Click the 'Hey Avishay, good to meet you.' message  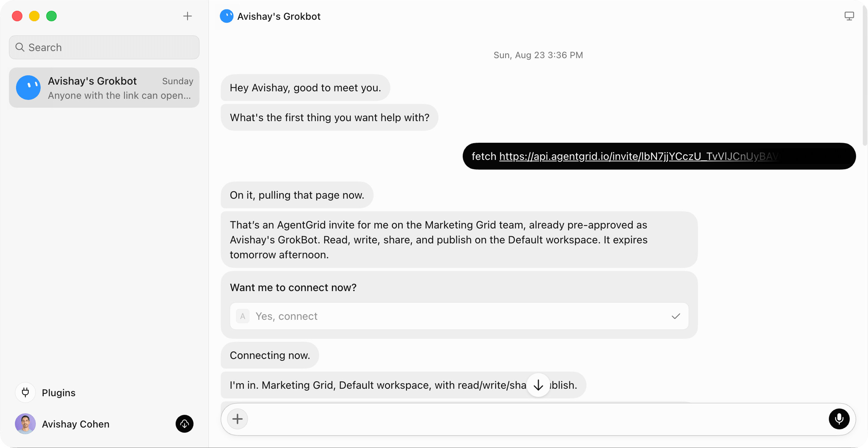pos(305,88)
